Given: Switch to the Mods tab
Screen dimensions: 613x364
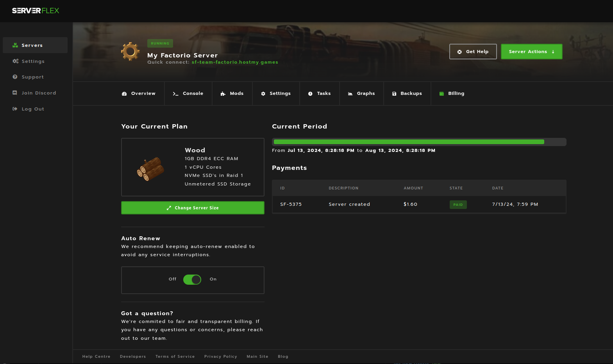Looking at the screenshot, I should [232, 94].
